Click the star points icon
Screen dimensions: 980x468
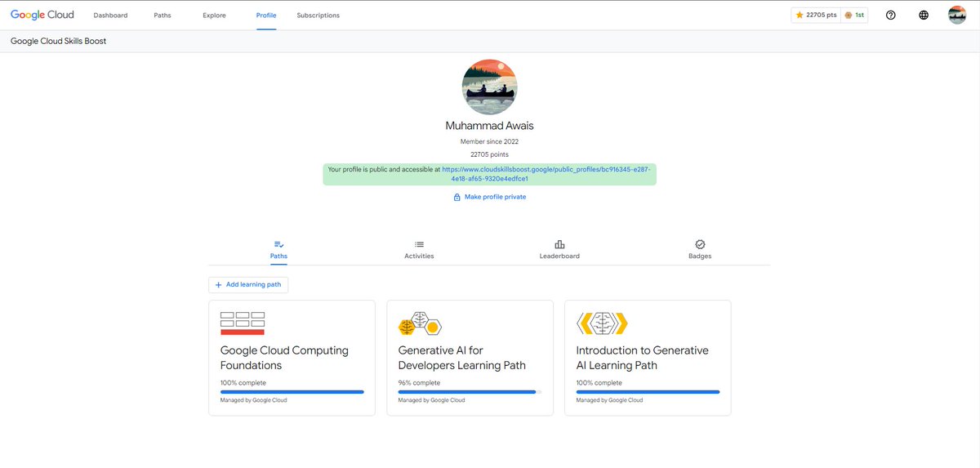click(x=800, y=15)
